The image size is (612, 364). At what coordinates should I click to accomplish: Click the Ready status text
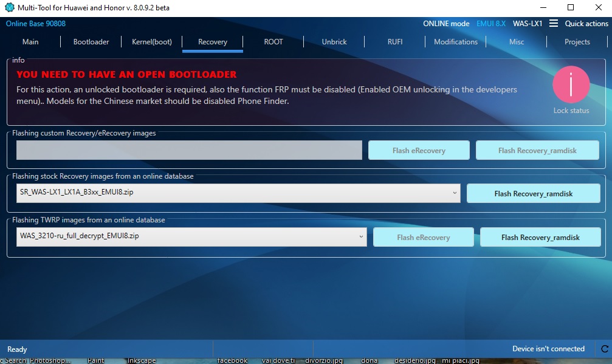tap(17, 349)
